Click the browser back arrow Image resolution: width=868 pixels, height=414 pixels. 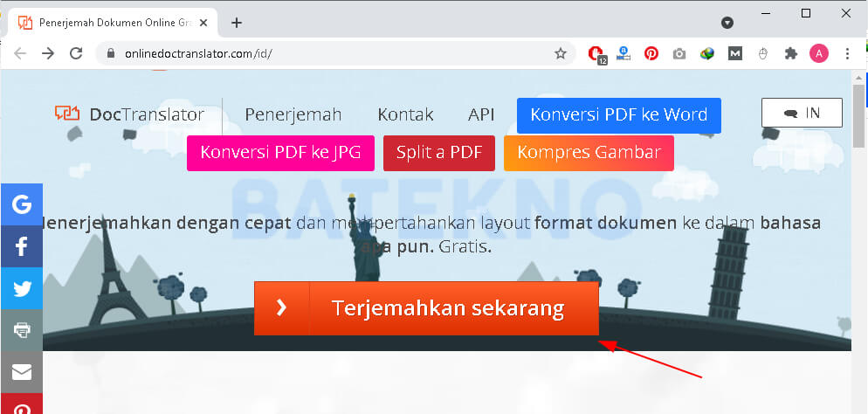click(x=20, y=53)
